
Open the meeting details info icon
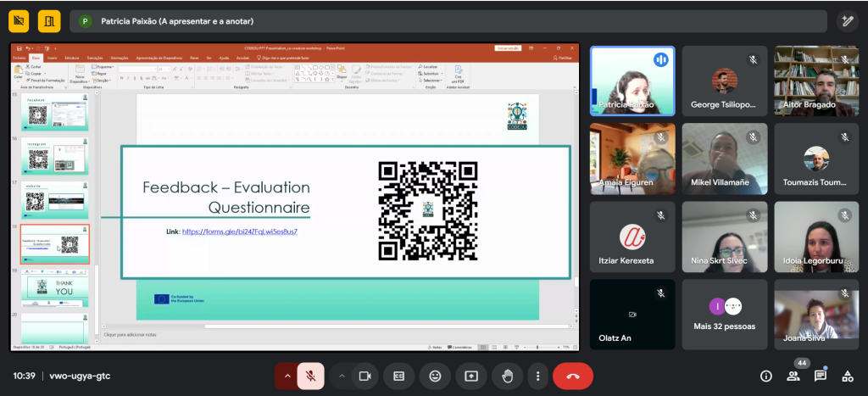point(766,376)
